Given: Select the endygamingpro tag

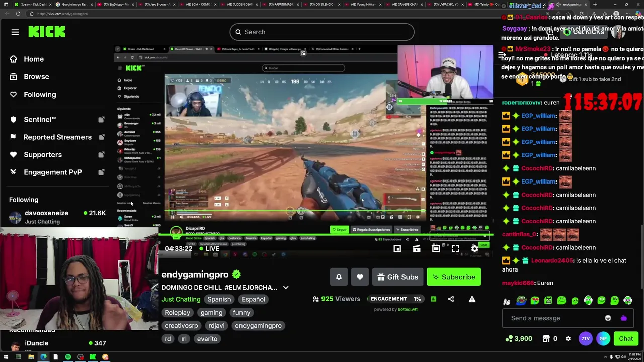Looking at the screenshot, I should 259,326.
